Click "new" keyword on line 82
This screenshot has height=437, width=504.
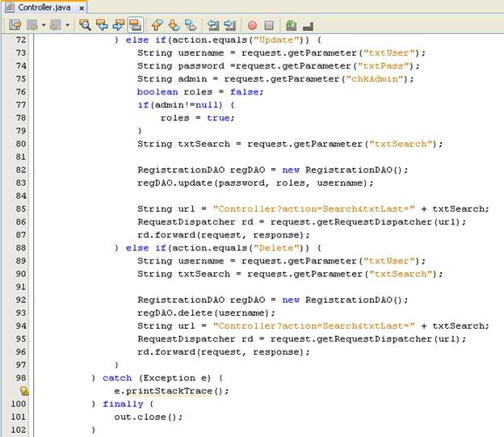(291, 170)
